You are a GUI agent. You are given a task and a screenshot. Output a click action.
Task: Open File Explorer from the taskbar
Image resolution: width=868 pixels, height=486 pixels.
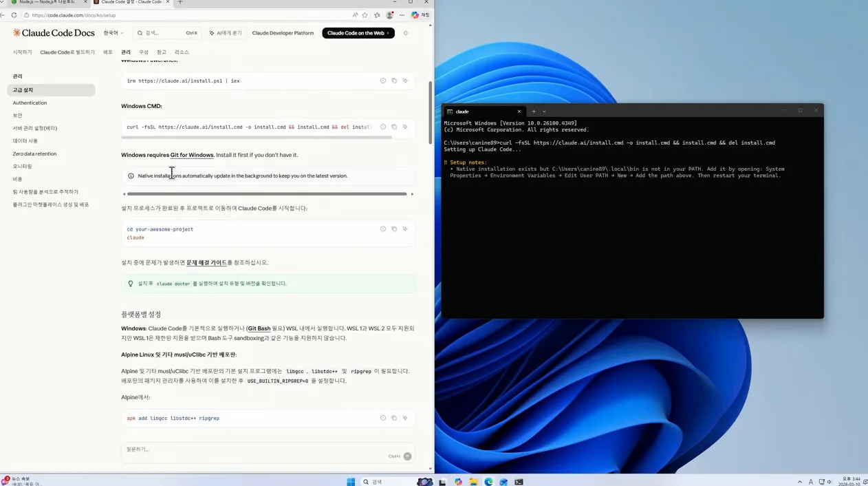click(x=473, y=482)
